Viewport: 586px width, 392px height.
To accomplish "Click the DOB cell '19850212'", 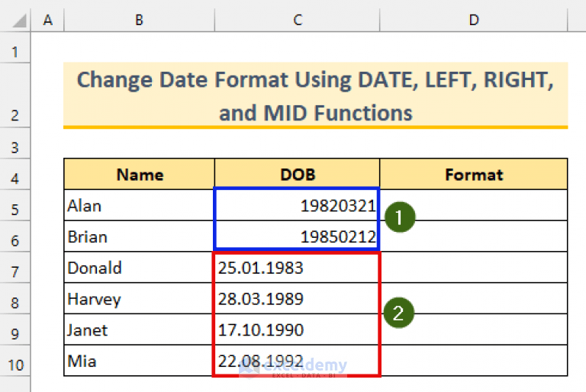I will click(297, 236).
